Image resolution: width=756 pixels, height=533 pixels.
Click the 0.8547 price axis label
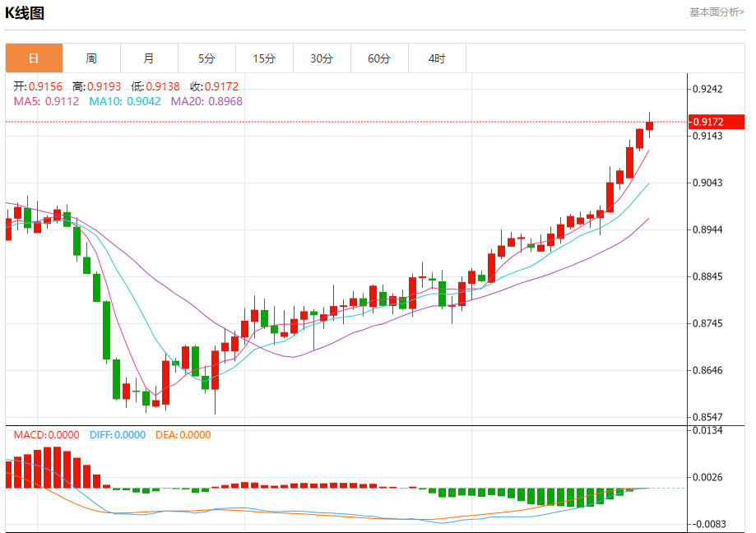pos(707,417)
